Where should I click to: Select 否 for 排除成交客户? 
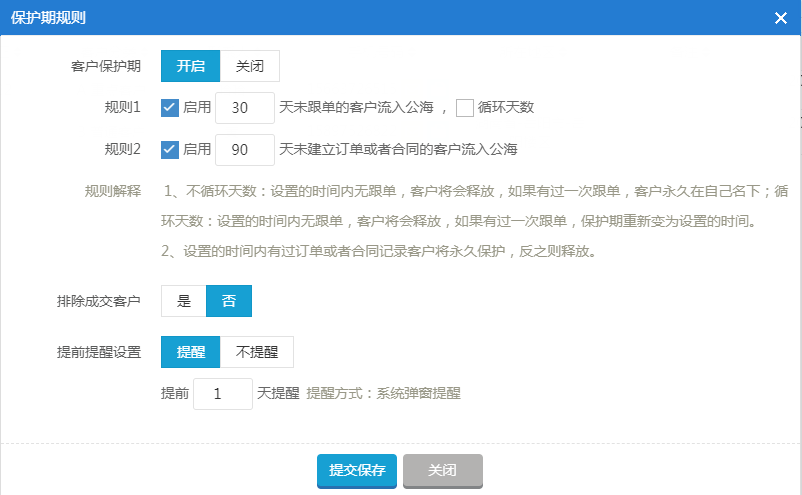229,301
